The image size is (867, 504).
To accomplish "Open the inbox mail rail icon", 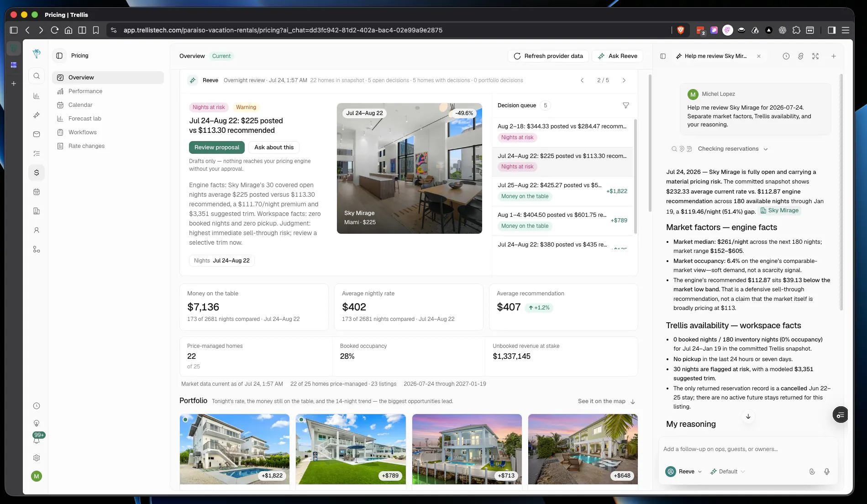I will (x=37, y=134).
